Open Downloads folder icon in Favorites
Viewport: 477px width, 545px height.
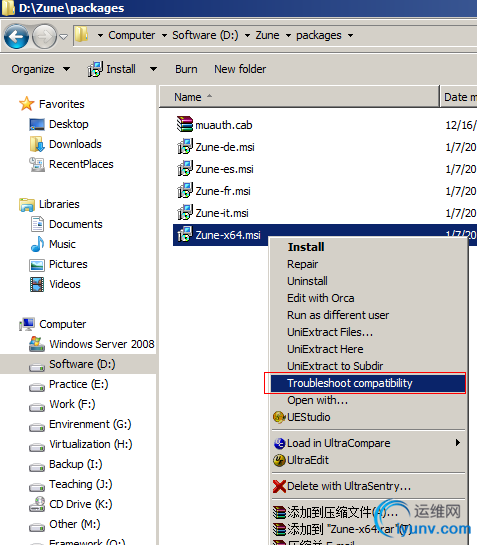37,144
